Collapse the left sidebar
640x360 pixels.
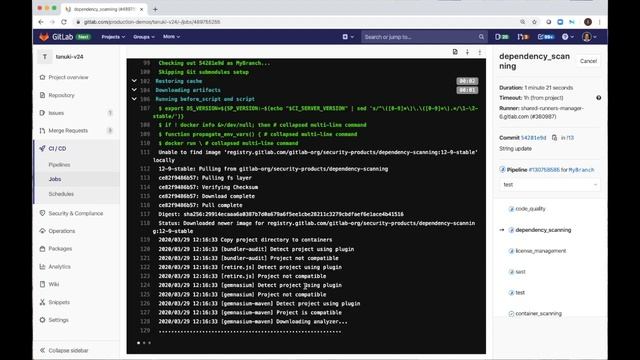(64, 351)
